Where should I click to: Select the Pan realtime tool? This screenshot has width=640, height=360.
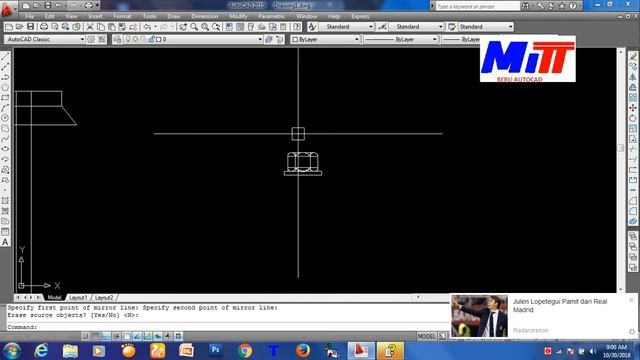pos(183,27)
